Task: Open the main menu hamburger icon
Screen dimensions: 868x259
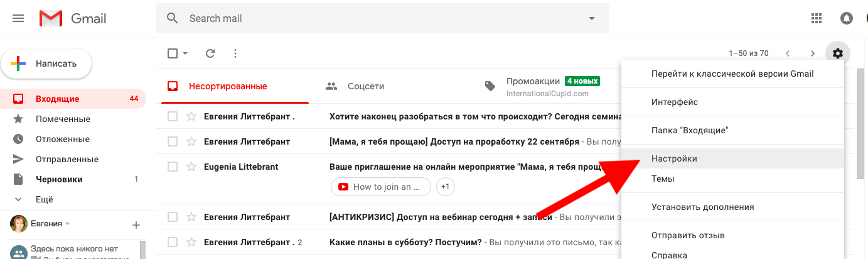Action: pos(18,19)
